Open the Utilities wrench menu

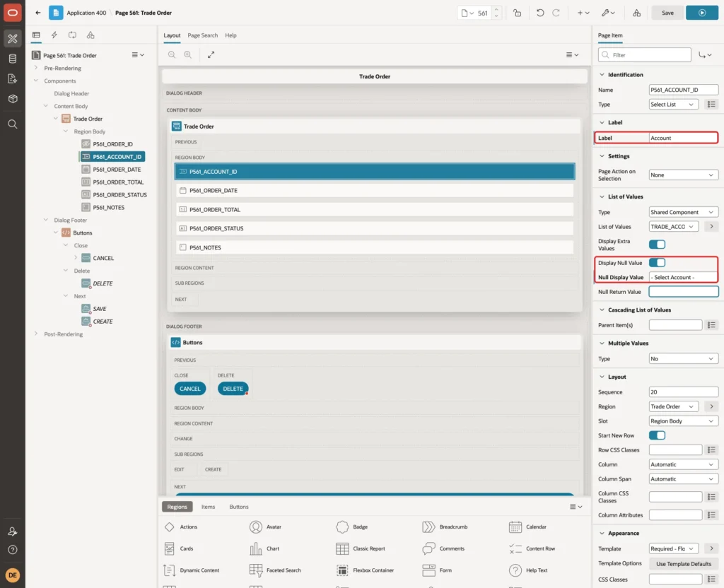(608, 13)
